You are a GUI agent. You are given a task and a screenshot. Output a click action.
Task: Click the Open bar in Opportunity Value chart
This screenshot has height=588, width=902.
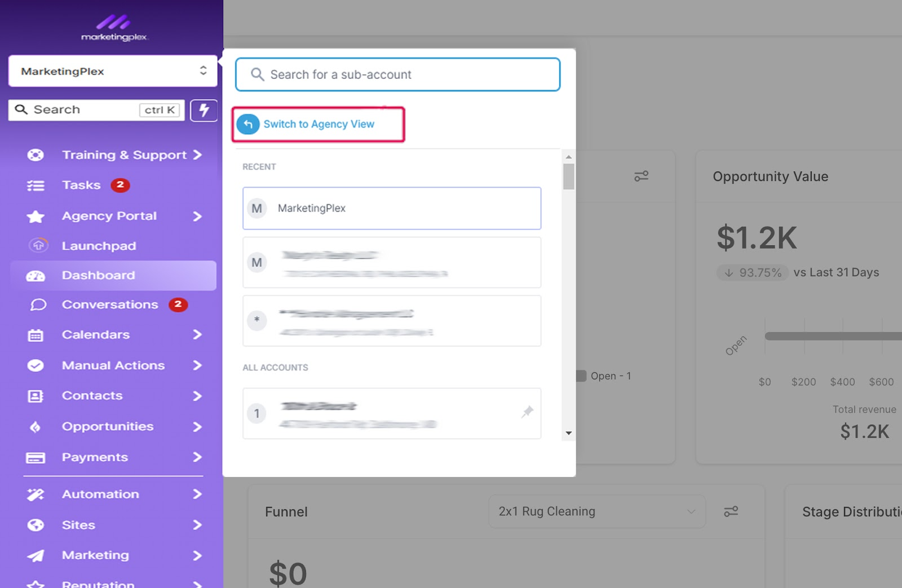[833, 336]
